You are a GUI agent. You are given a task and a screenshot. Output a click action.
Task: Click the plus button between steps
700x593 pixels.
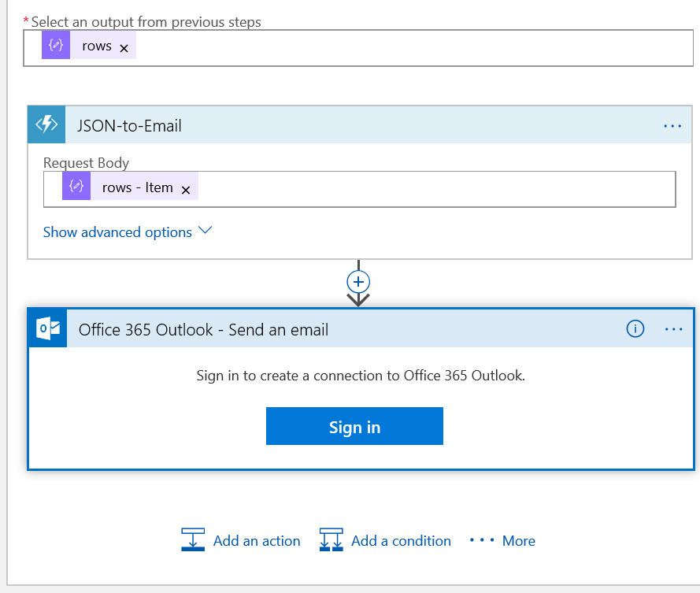pos(358,282)
